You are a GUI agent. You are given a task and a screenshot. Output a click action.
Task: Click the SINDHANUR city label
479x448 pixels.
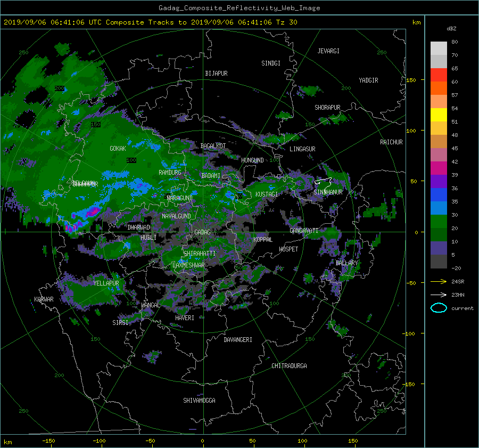pos(328,192)
